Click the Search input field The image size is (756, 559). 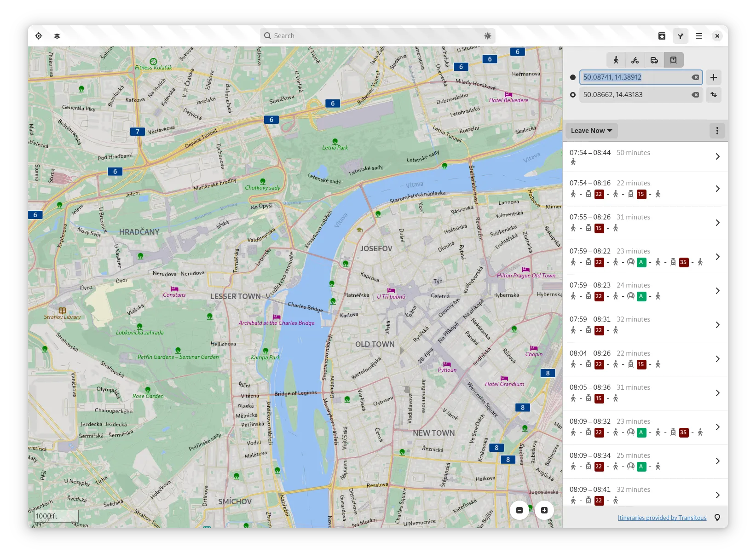click(x=377, y=36)
